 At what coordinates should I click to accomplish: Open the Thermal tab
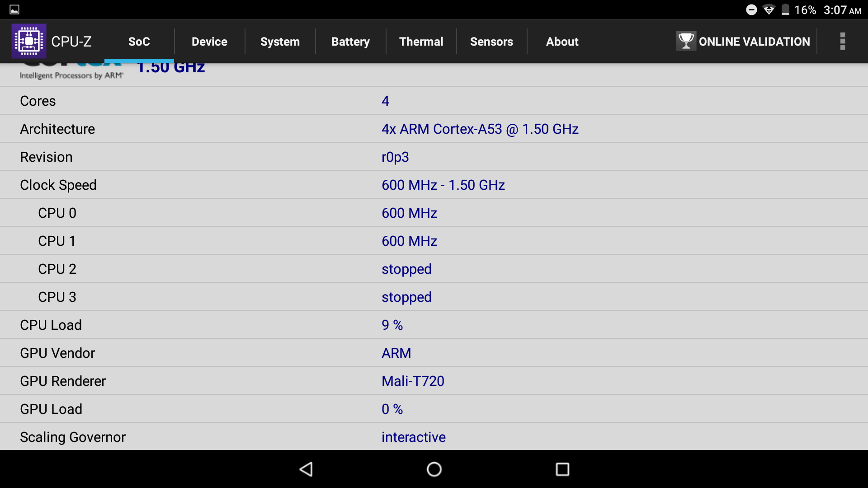421,42
